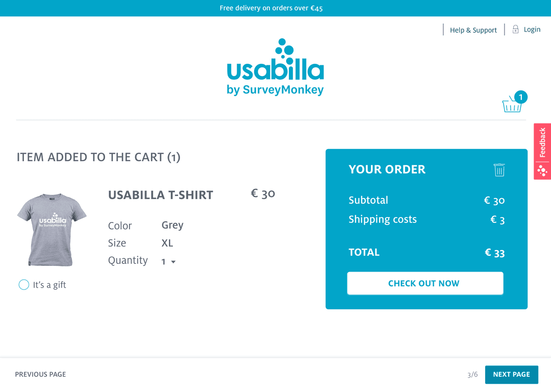Click the Usabilla logo

click(x=275, y=66)
